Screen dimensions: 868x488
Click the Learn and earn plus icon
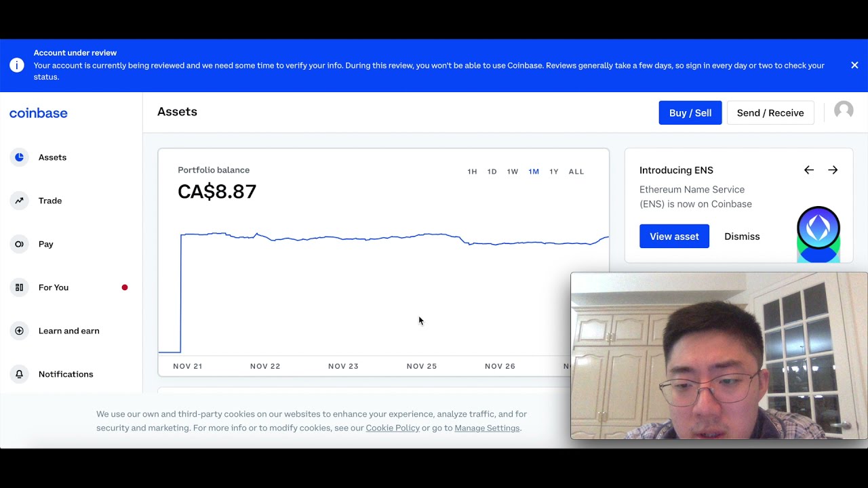pos(19,331)
